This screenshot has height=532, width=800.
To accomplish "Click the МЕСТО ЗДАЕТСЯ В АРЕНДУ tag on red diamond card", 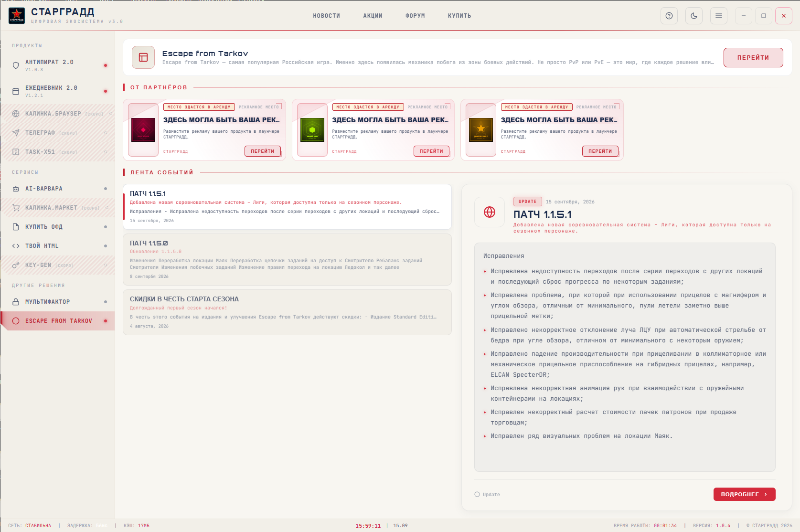I will [199, 107].
